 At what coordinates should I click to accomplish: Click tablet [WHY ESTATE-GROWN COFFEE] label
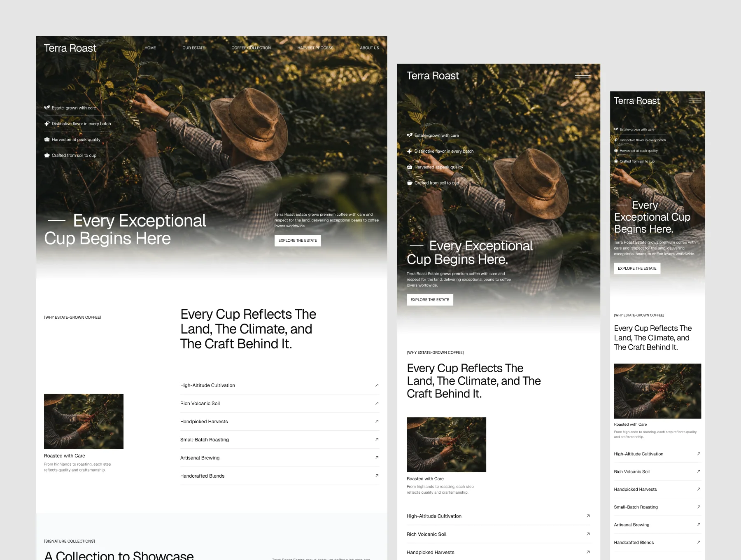(435, 352)
